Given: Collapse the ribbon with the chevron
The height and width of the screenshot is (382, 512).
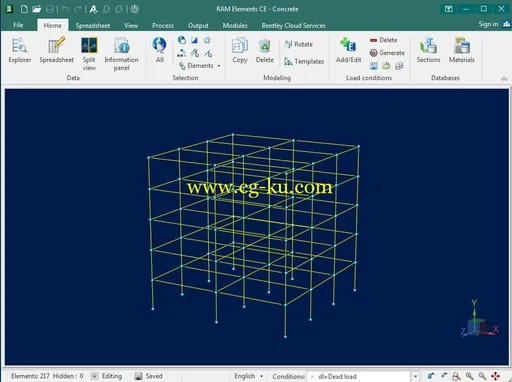Looking at the screenshot, I should [504, 79].
